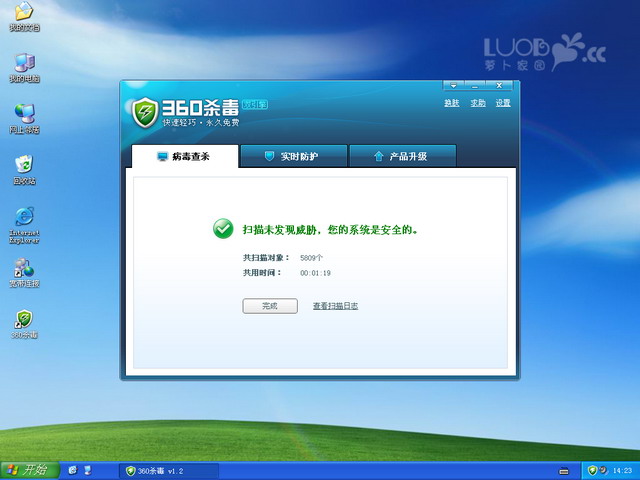This screenshot has width=640, height=480.
Task: Click the scanned objects value 5809个
Action: click(311, 258)
